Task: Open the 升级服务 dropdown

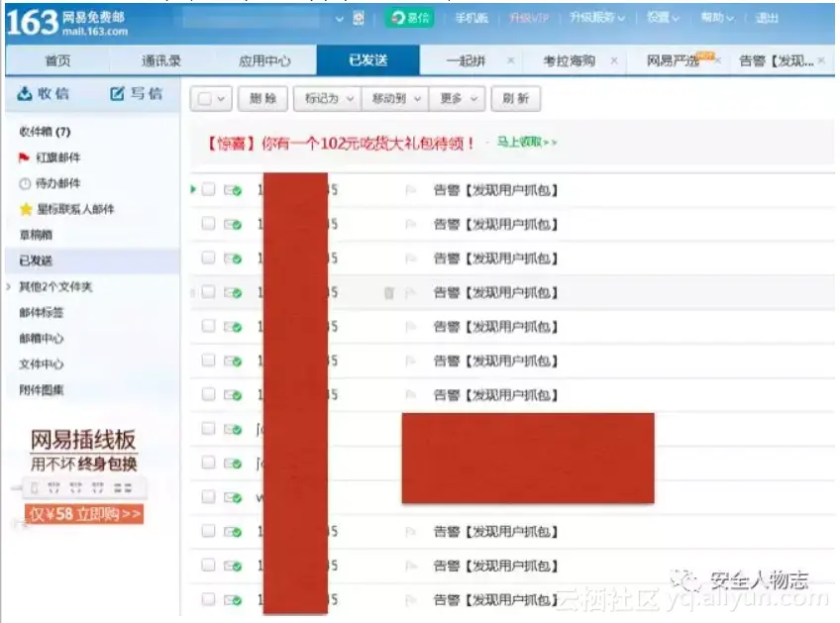Action: [596, 18]
